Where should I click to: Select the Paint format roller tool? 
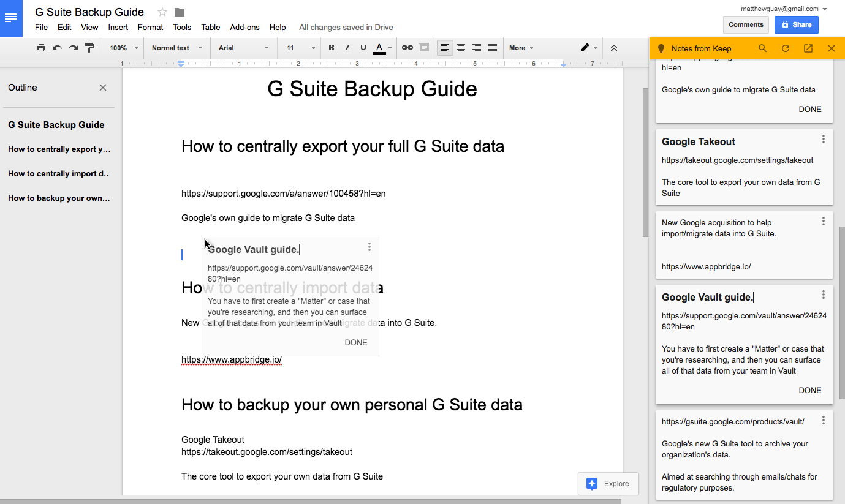(89, 48)
